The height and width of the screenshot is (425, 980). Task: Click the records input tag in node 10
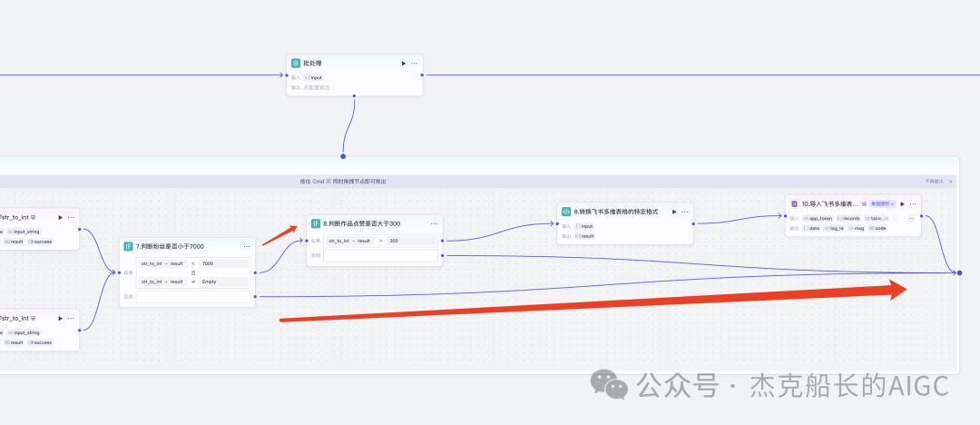[x=848, y=219]
